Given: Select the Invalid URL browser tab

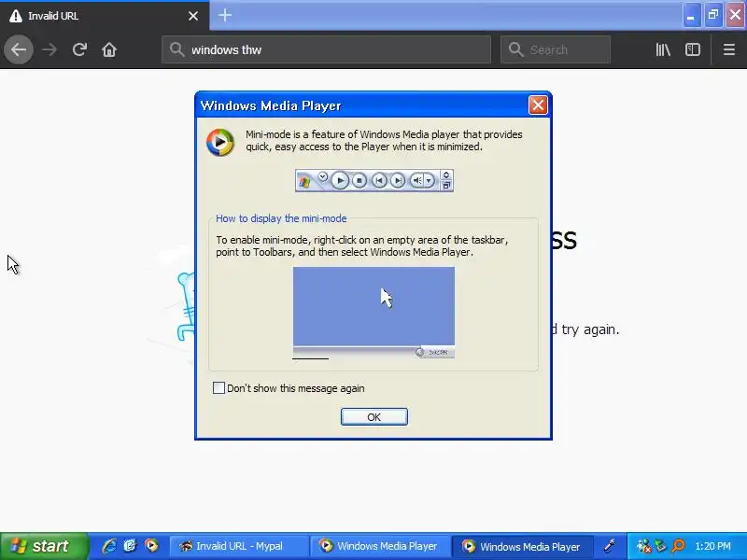Looking at the screenshot, I should (104, 16).
